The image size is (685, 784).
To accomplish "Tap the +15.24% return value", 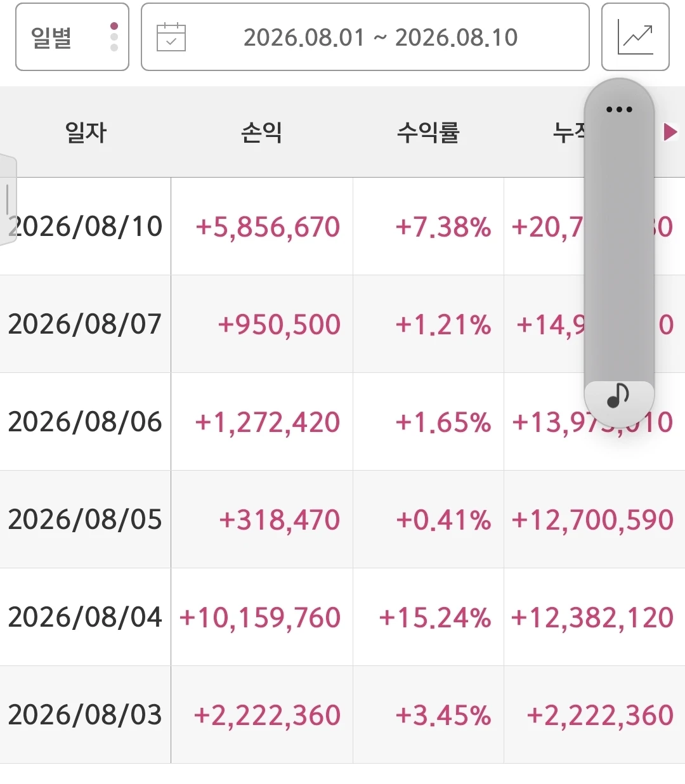I will 435,618.
